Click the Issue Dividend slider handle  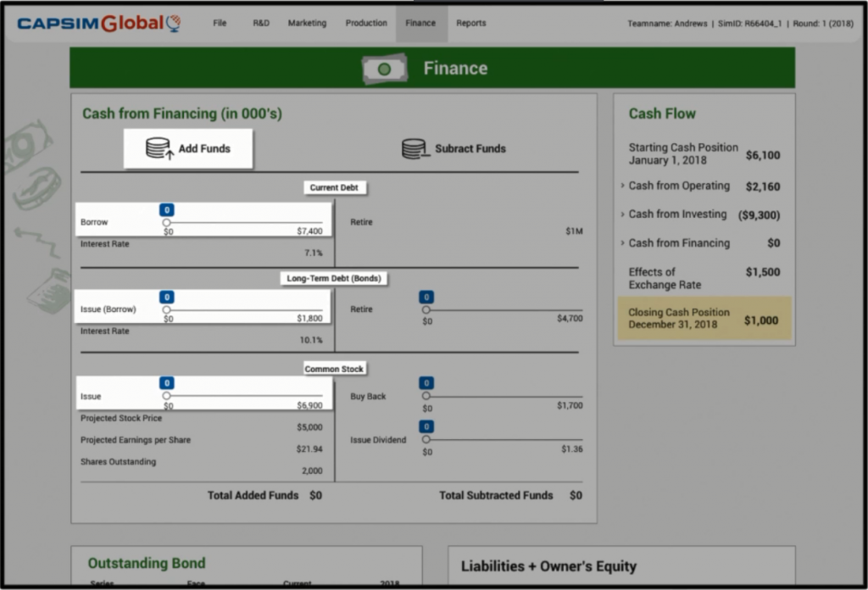[x=426, y=440]
